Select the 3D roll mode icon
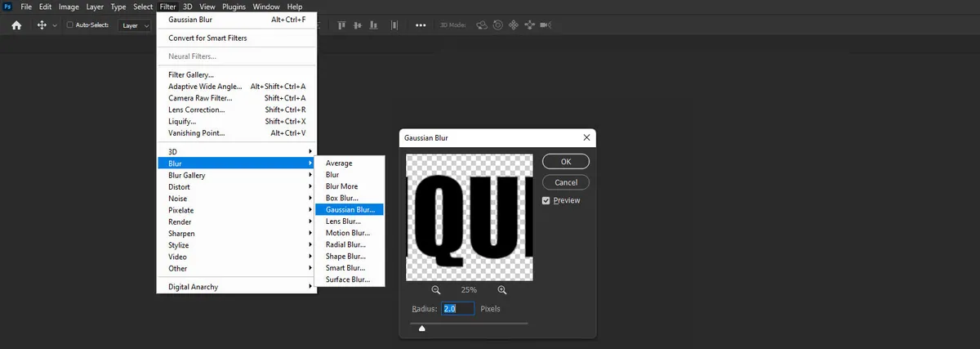This screenshot has height=349, width=980. point(498,25)
